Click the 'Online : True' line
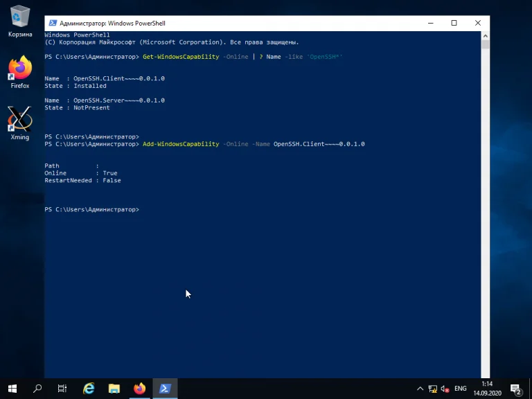The width and height of the screenshot is (532, 399). (81, 173)
